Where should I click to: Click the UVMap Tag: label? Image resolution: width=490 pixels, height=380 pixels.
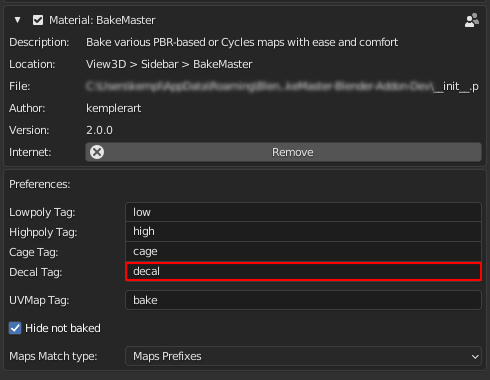click(39, 300)
